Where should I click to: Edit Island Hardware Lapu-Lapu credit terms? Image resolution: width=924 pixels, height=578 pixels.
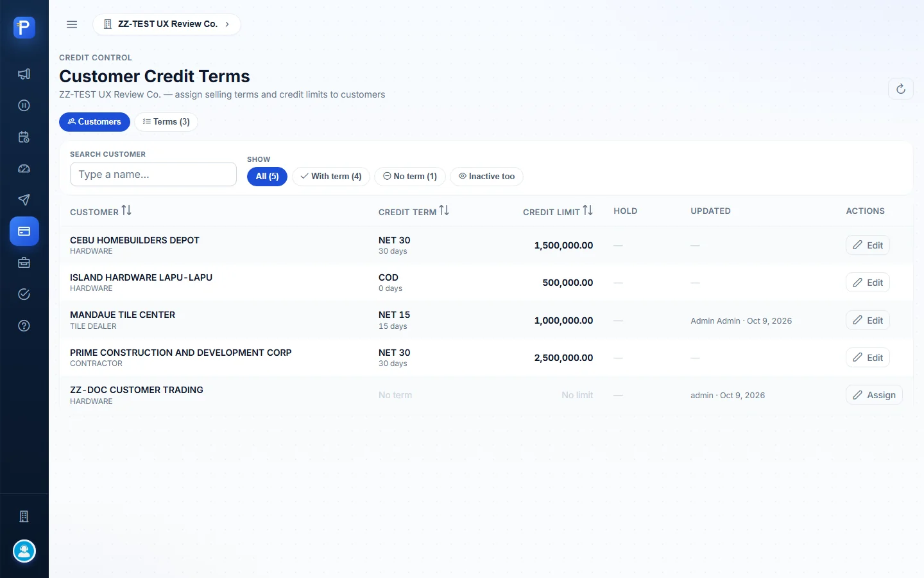point(868,283)
